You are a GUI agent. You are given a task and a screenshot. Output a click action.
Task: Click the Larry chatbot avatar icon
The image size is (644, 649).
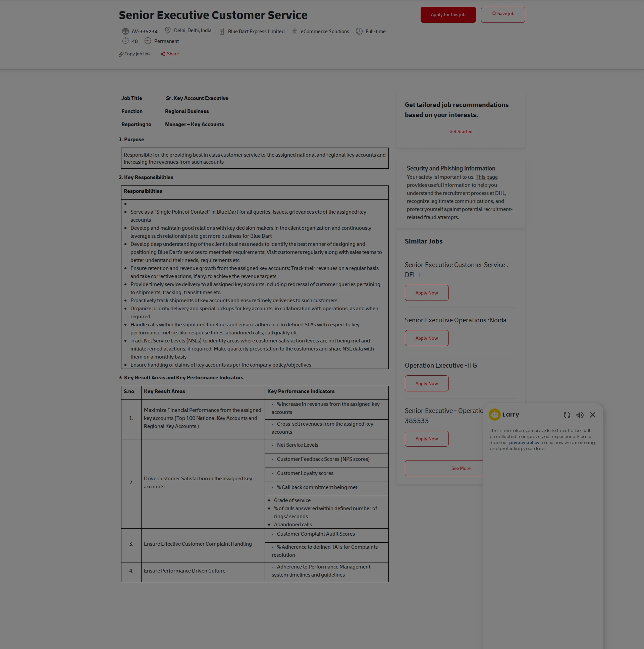coord(494,415)
